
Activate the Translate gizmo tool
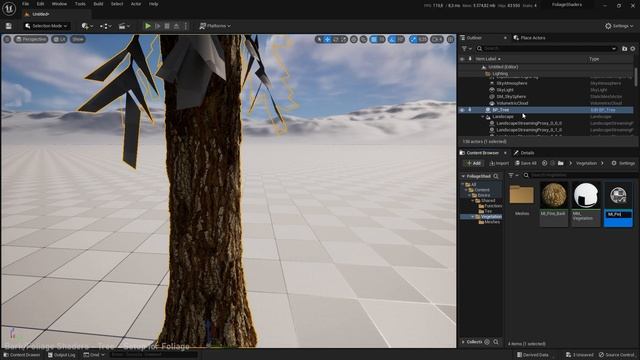tap(327, 40)
